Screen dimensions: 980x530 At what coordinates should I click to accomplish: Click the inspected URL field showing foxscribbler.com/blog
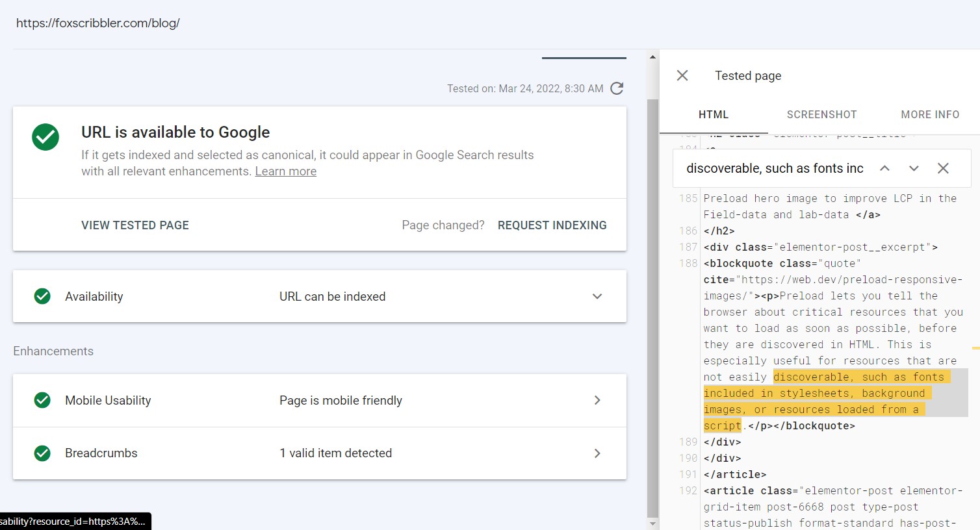click(x=97, y=23)
